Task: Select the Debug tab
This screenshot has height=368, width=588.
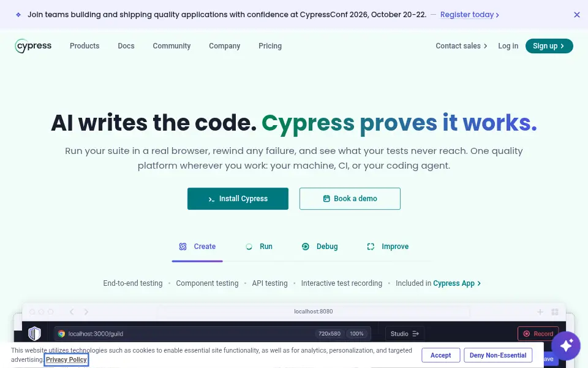Action: coord(320,247)
